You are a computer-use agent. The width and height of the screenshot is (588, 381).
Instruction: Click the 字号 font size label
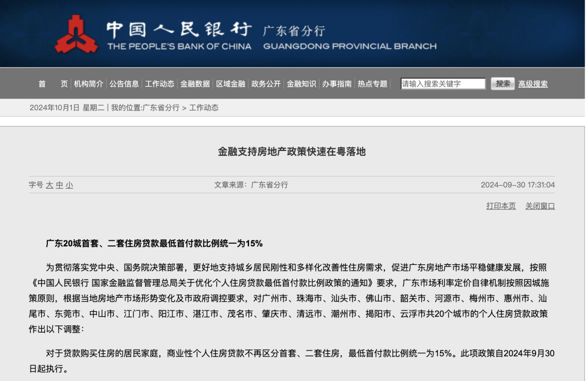(x=36, y=185)
